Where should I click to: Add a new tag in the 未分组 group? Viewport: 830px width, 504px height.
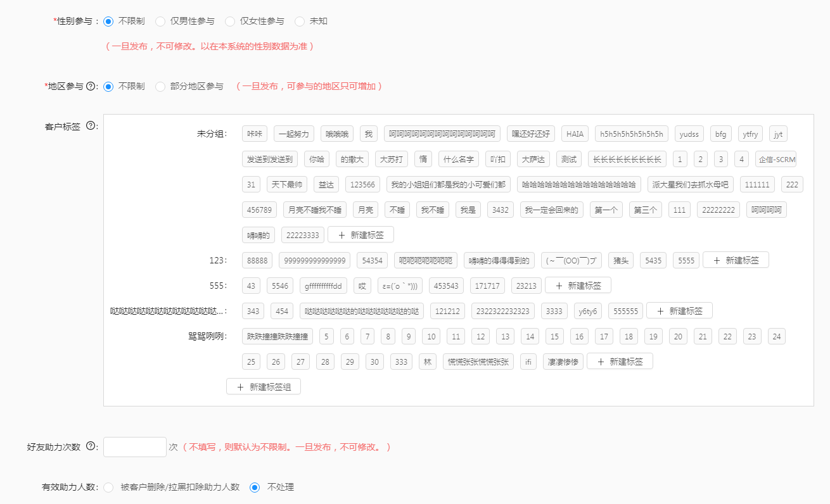(x=361, y=235)
